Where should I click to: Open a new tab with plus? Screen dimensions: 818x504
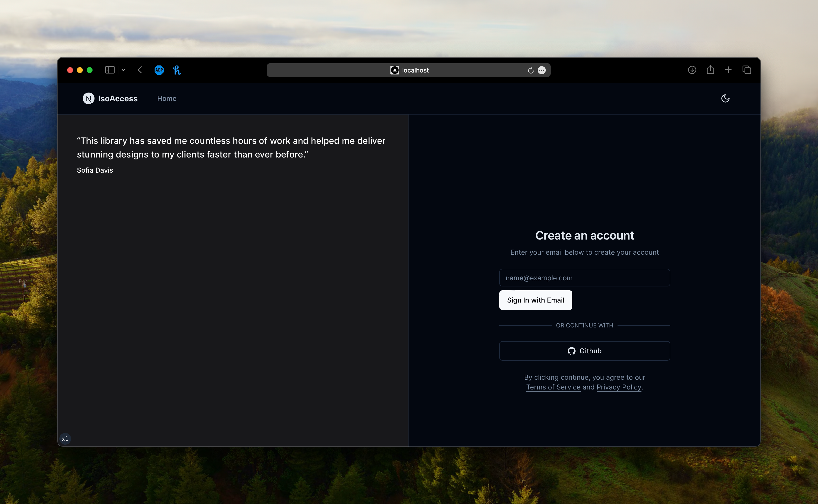coord(728,70)
